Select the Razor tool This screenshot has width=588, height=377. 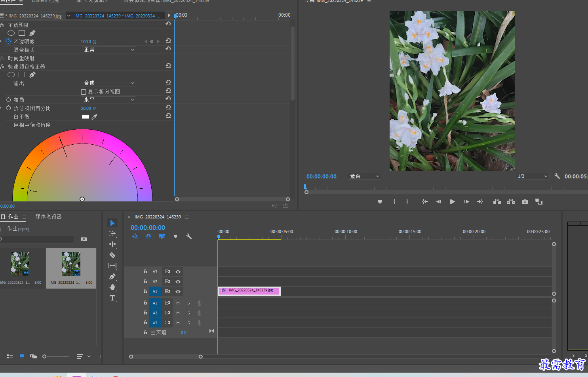[x=112, y=255]
